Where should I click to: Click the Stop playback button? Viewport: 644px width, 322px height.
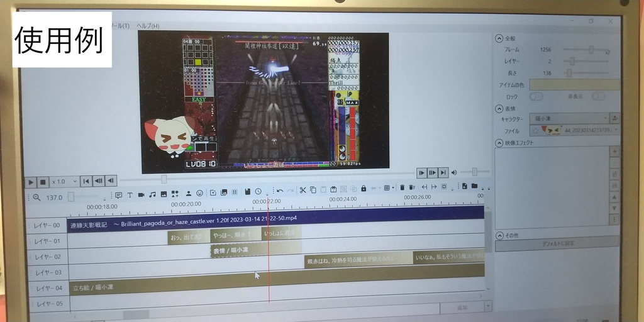[43, 182]
